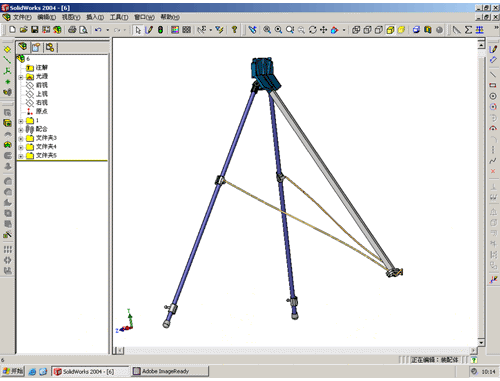Open the 文件 (File) menu

[22, 17]
